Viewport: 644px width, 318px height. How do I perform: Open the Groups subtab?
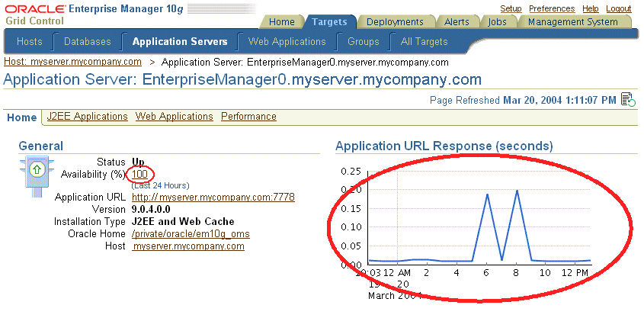click(363, 41)
